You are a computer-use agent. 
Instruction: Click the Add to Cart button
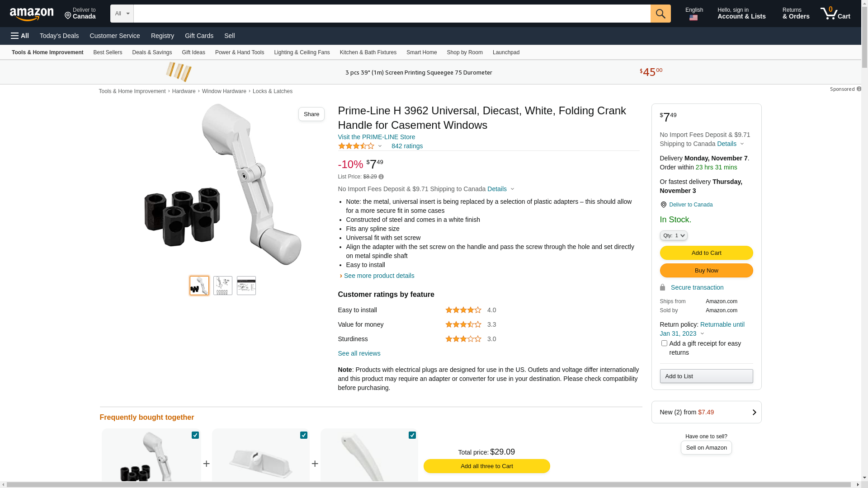(706, 253)
